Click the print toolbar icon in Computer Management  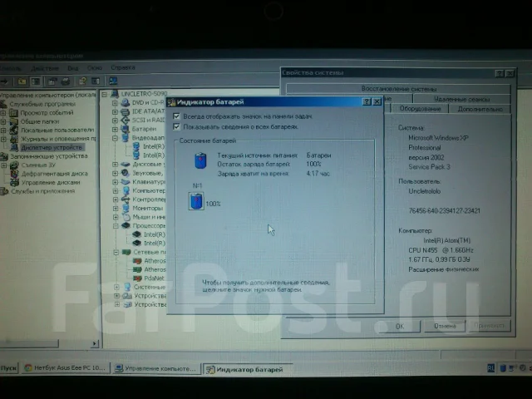tap(66, 81)
